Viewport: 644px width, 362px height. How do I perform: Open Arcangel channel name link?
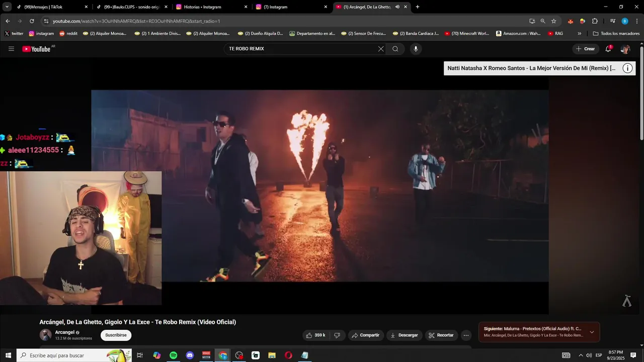click(x=65, y=332)
